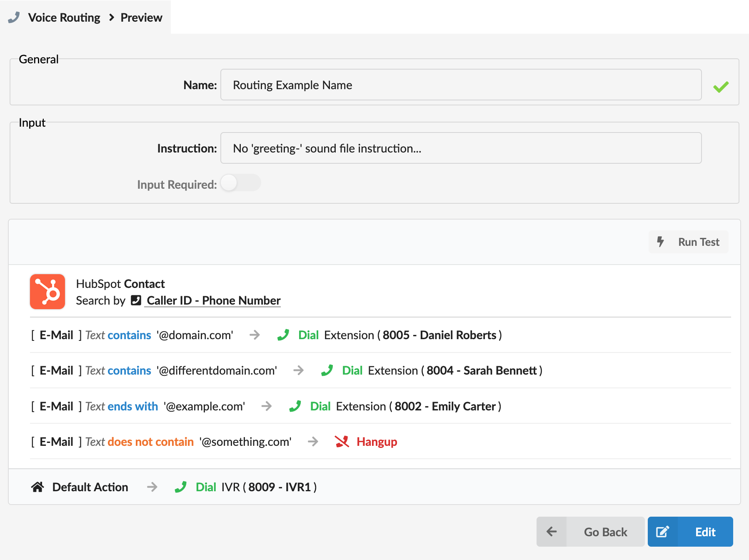Click the Edit button
749x560 pixels.
pos(690,532)
